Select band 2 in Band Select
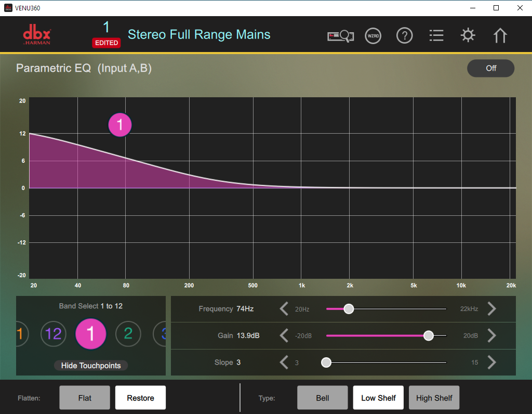The height and width of the screenshot is (414, 532). click(128, 333)
